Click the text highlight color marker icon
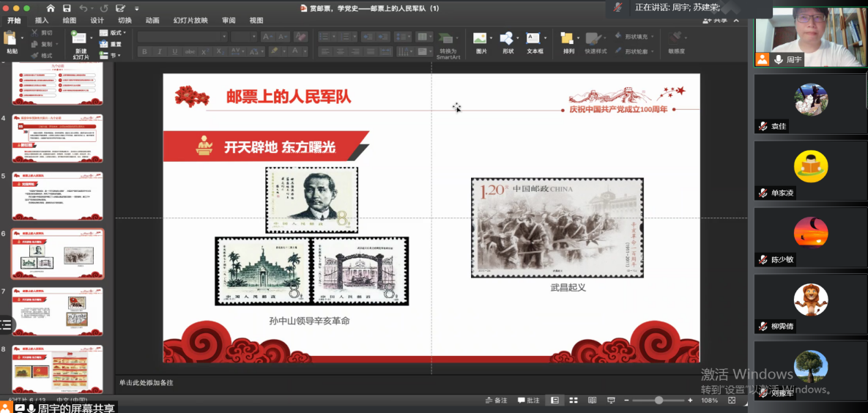This screenshot has height=413, width=868. pos(273,51)
